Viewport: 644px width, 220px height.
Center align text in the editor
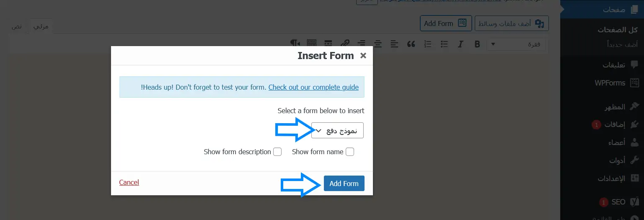click(x=378, y=44)
